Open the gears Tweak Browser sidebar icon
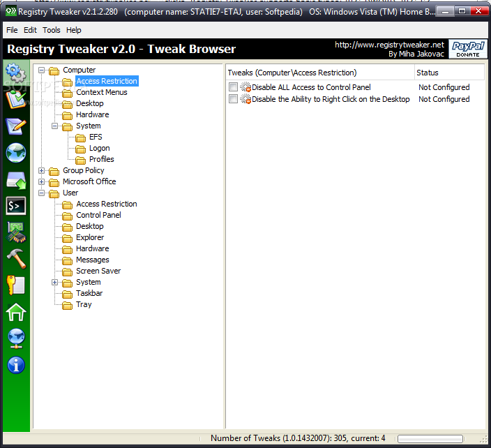The width and height of the screenshot is (491, 448). click(x=15, y=73)
